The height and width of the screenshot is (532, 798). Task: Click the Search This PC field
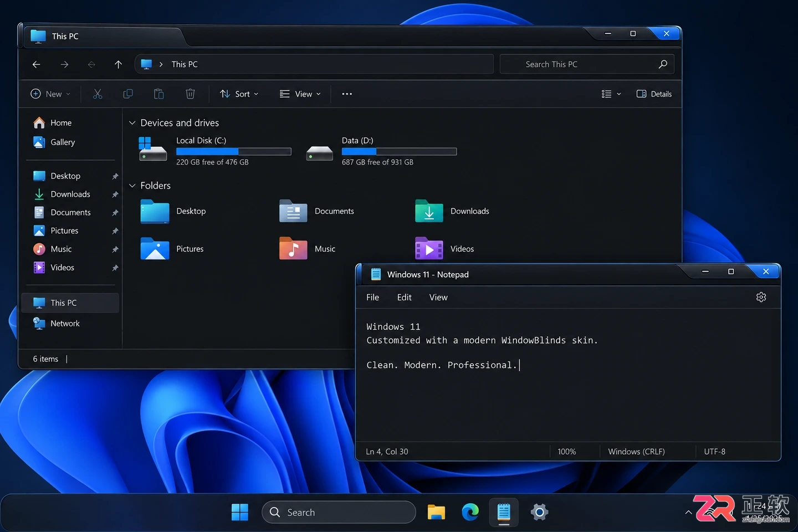tap(587, 64)
